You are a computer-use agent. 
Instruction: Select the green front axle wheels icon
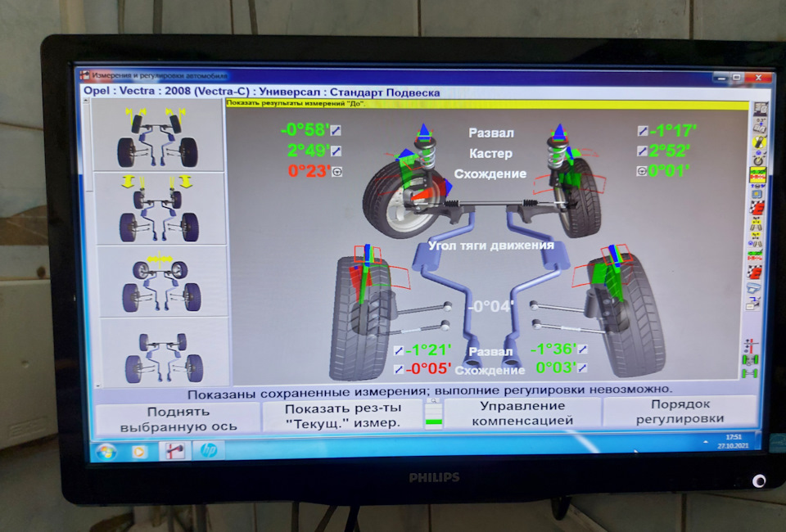[x=751, y=359]
